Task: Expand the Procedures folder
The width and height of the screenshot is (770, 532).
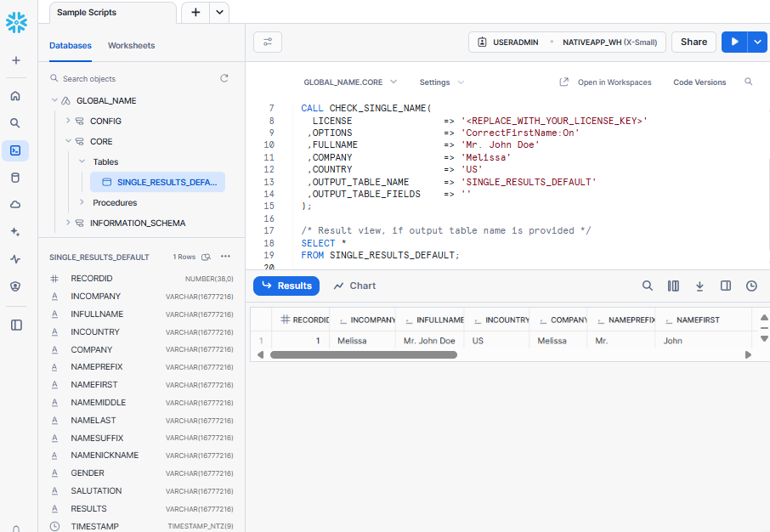Action: pos(82,202)
